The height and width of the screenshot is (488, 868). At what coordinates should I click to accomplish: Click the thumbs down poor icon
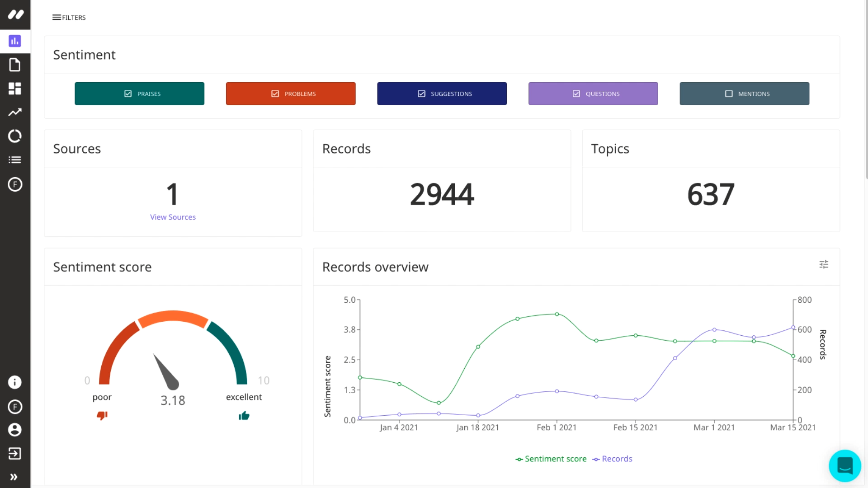click(102, 415)
